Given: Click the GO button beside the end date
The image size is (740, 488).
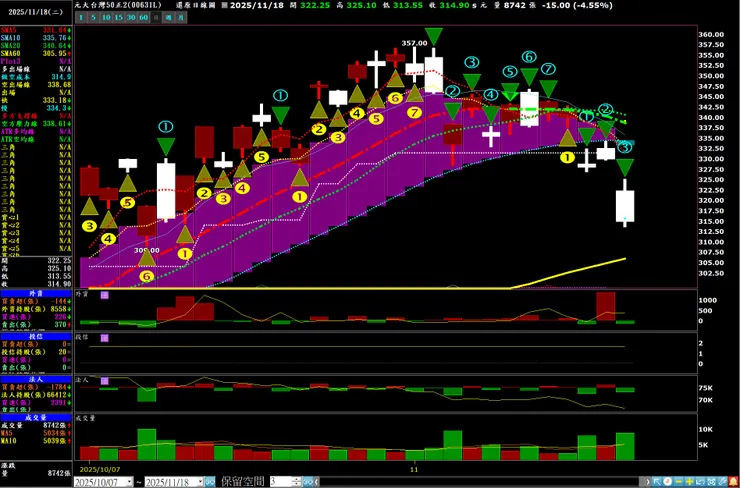Looking at the screenshot, I should 210,482.
